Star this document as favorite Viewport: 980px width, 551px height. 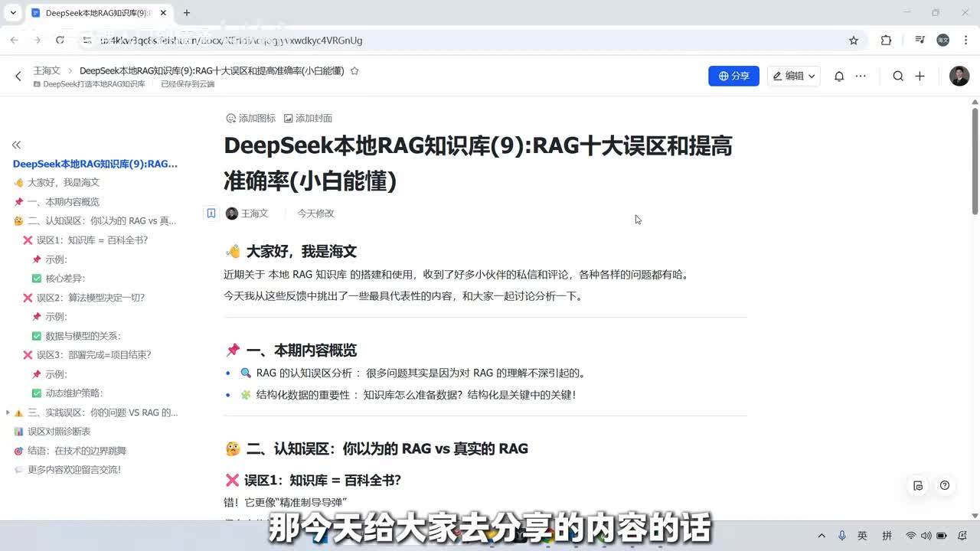(x=354, y=70)
